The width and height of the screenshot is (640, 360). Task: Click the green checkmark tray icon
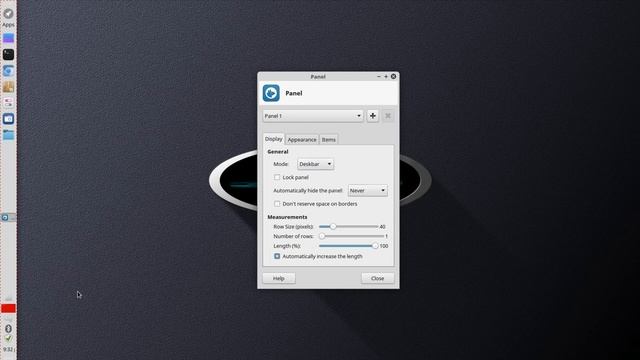point(8,338)
